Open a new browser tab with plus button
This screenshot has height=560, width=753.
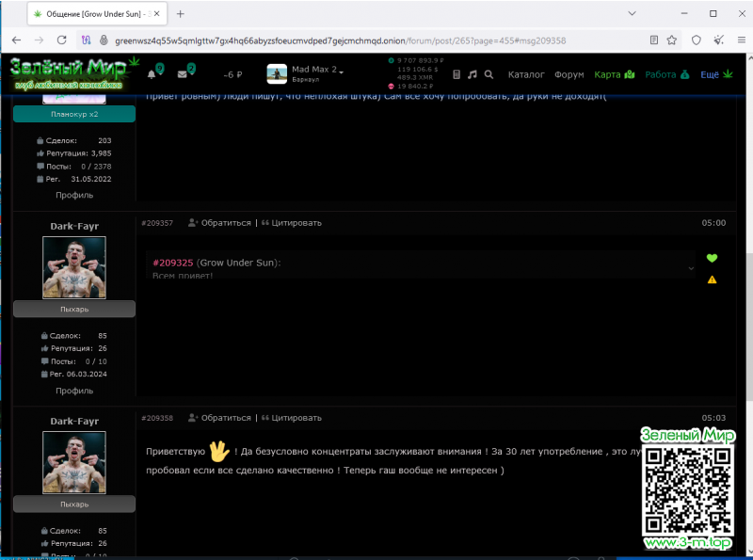click(180, 14)
